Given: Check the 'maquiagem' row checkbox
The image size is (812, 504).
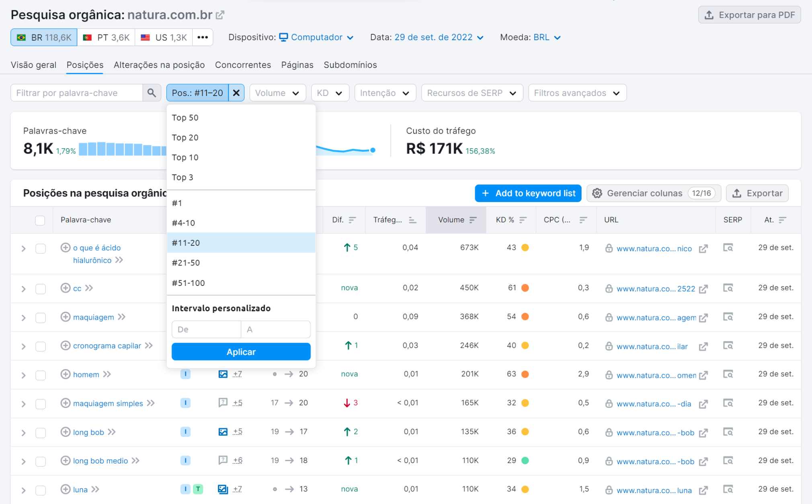Looking at the screenshot, I should 40,318.
